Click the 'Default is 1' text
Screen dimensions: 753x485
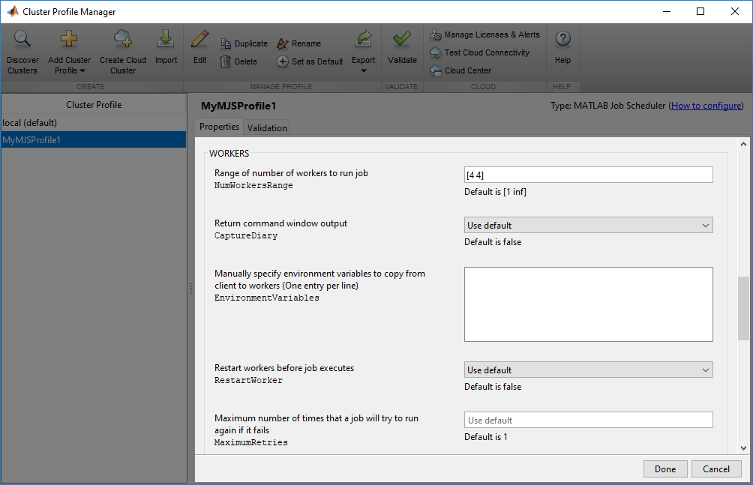point(486,436)
